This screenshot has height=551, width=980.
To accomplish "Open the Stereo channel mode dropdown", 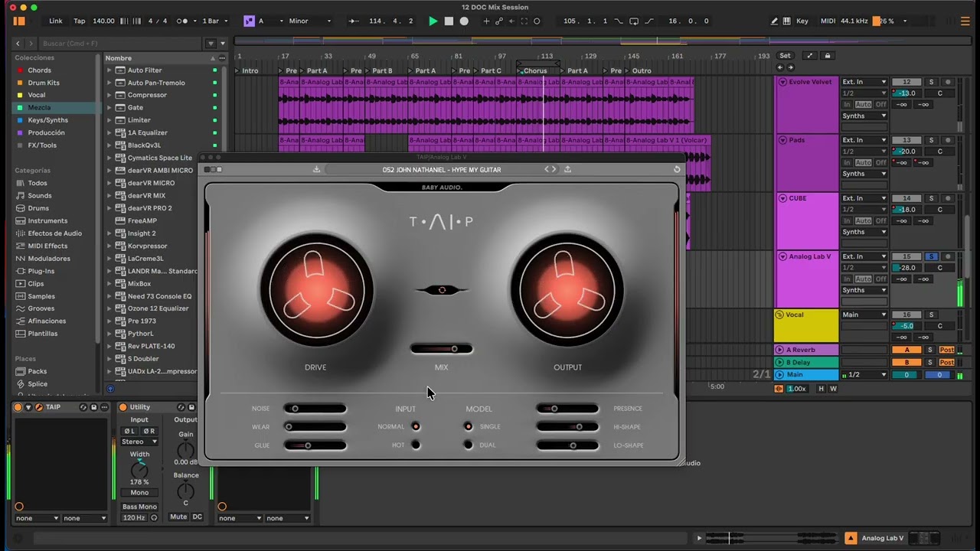I will [x=139, y=442].
